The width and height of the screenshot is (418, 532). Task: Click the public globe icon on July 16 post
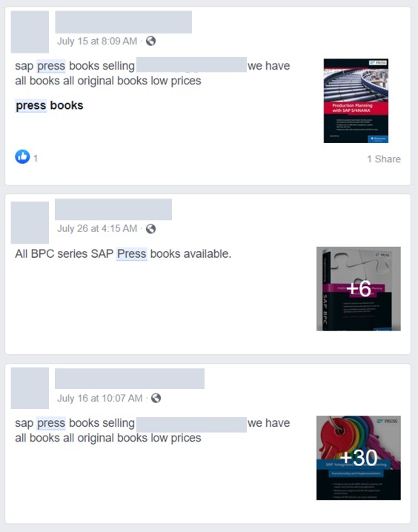pyautogui.click(x=156, y=398)
